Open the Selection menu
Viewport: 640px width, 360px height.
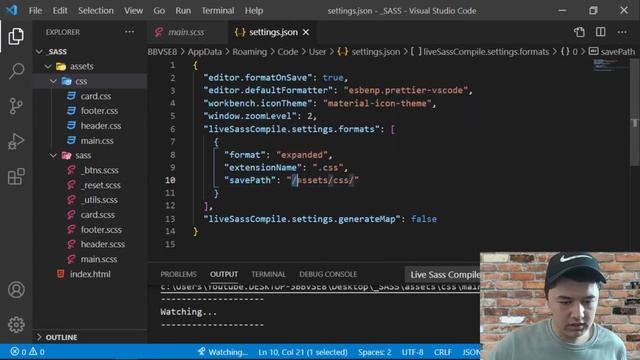[96, 11]
